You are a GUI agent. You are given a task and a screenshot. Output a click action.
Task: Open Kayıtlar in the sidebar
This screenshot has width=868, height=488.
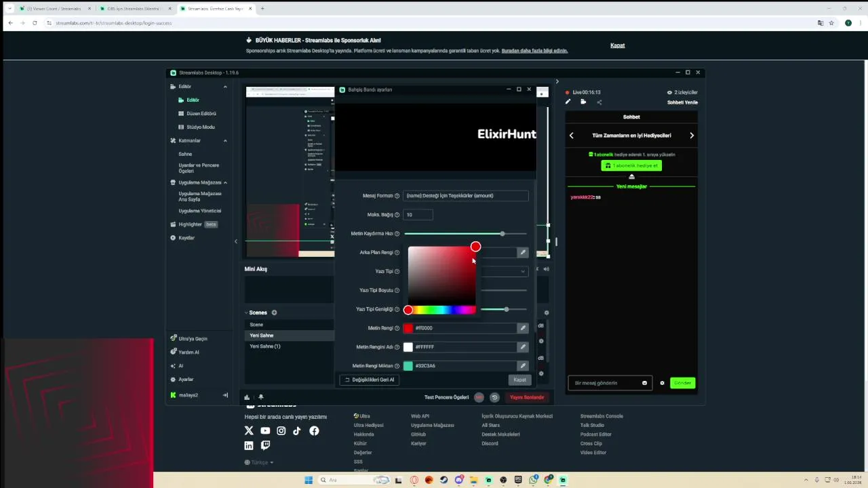(x=182, y=238)
